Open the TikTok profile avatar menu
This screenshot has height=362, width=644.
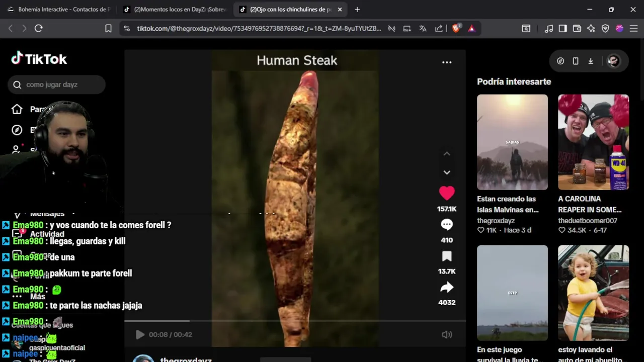pos(613,61)
